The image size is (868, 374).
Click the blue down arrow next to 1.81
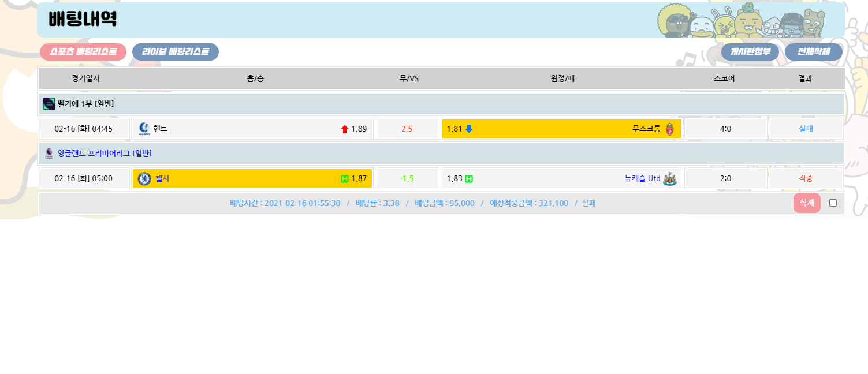click(x=469, y=129)
